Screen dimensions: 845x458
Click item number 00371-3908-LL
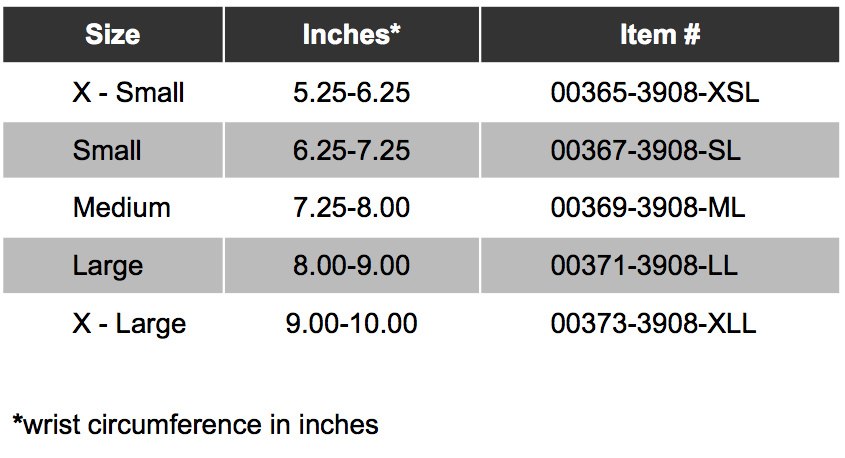click(x=647, y=266)
